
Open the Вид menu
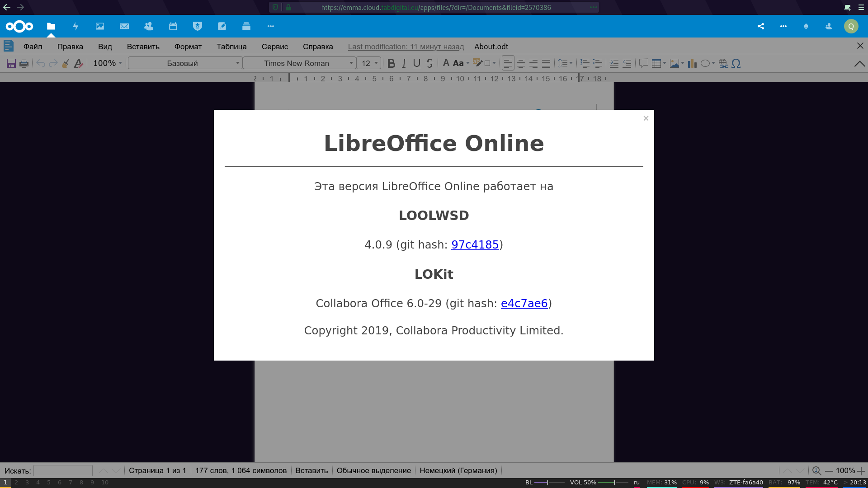pos(105,47)
